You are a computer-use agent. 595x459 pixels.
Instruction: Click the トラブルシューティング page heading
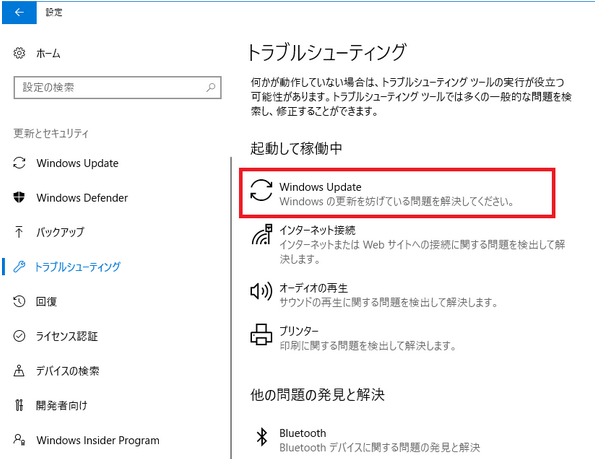[327, 53]
